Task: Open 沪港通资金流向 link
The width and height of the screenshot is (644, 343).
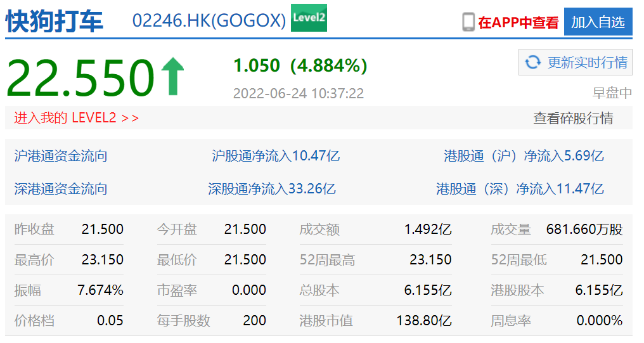Action: click(x=61, y=156)
